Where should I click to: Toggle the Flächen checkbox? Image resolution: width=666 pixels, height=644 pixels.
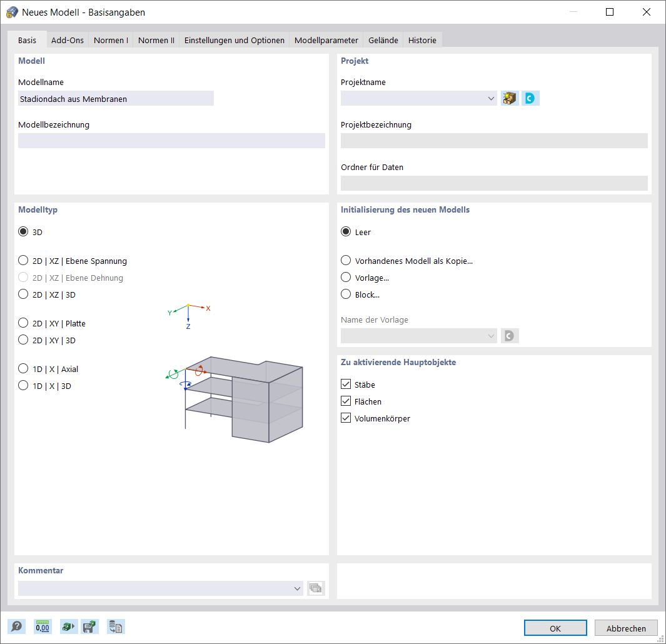346,401
